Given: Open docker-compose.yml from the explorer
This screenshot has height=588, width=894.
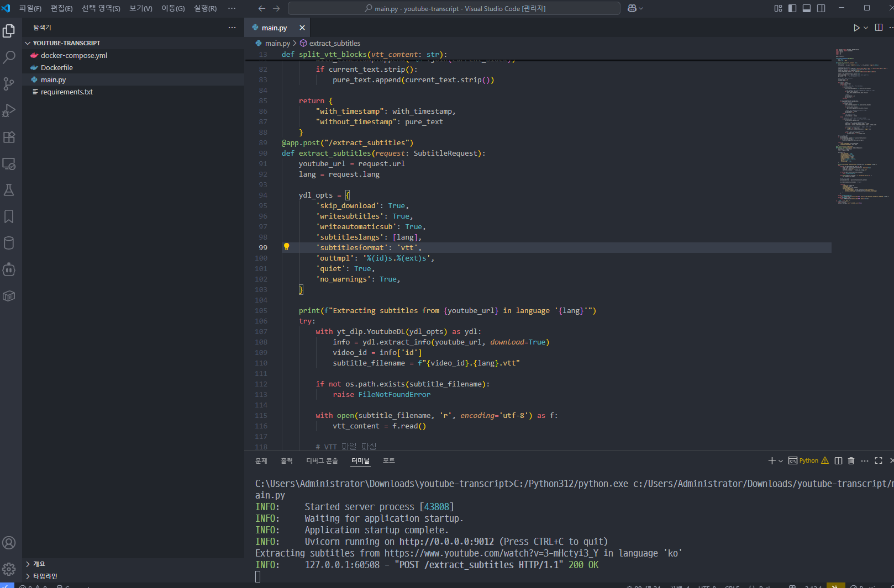Looking at the screenshot, I should [74, 55].
